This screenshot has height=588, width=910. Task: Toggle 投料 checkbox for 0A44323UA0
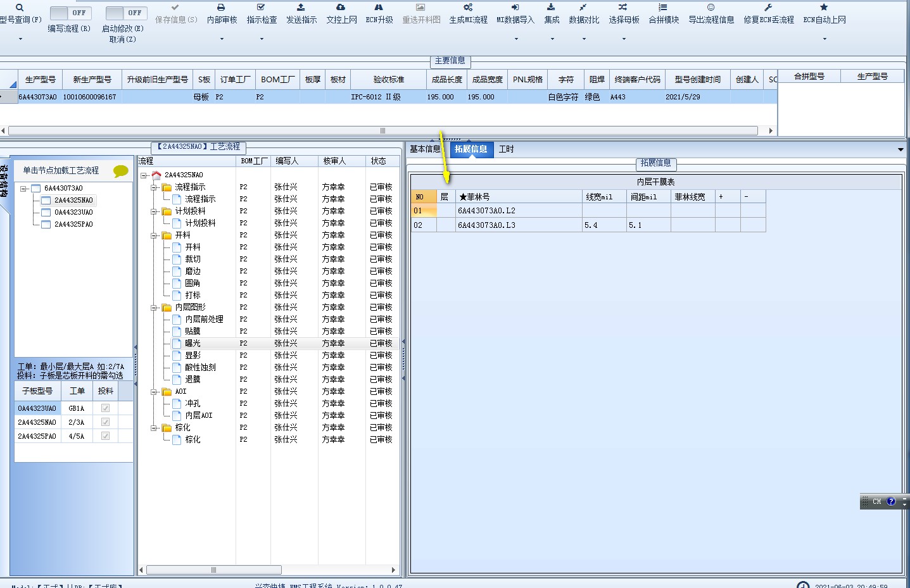pyautogui.click(x=105, y=408)
